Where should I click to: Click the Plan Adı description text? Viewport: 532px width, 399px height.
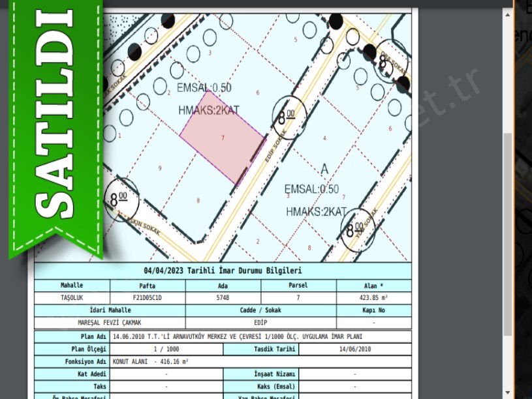[237, 337]
